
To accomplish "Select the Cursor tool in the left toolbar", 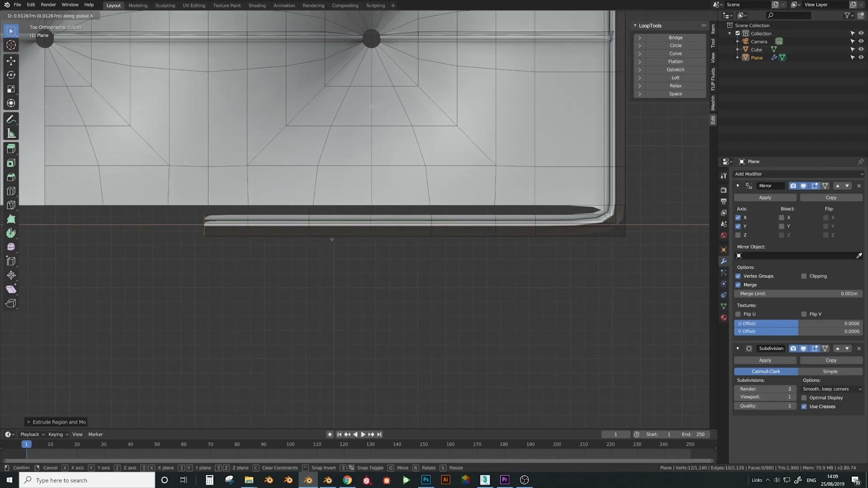I will tap(11, 45).
